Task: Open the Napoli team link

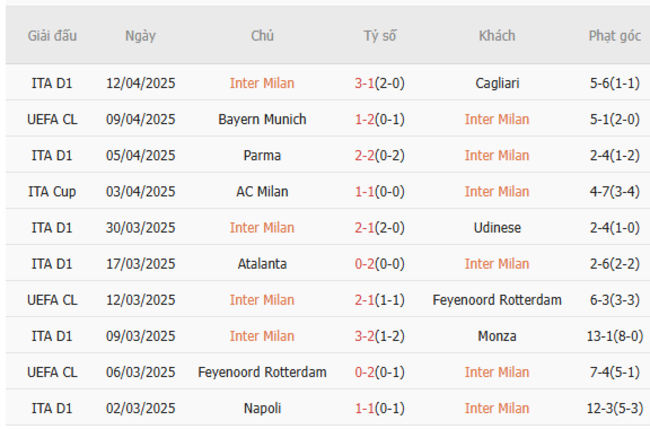Action: [x=262, y=408]
